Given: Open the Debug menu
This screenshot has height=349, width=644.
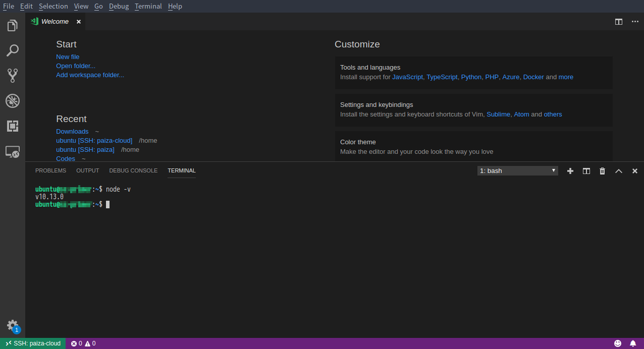Looking at the screenshot, I should tap(119, 6).
